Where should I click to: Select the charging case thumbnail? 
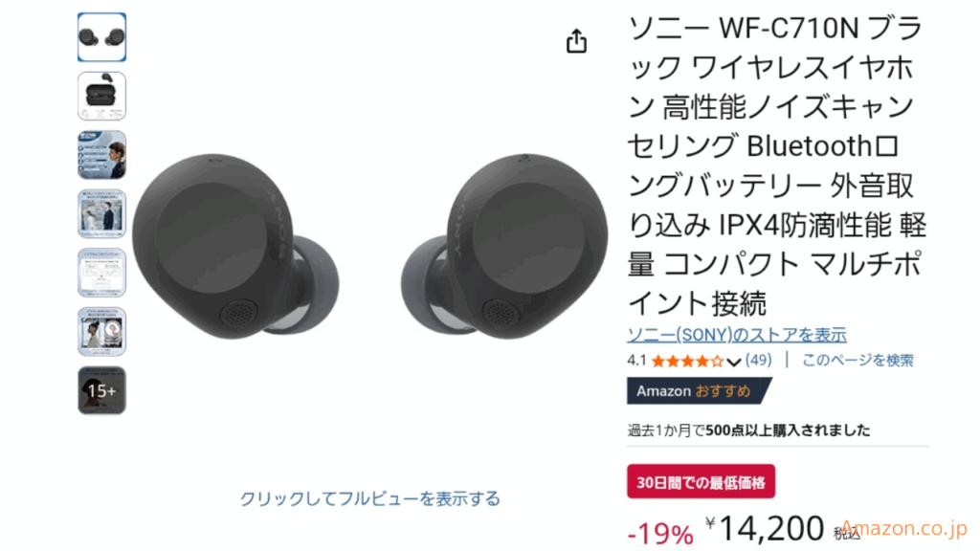tap(101, 97)
